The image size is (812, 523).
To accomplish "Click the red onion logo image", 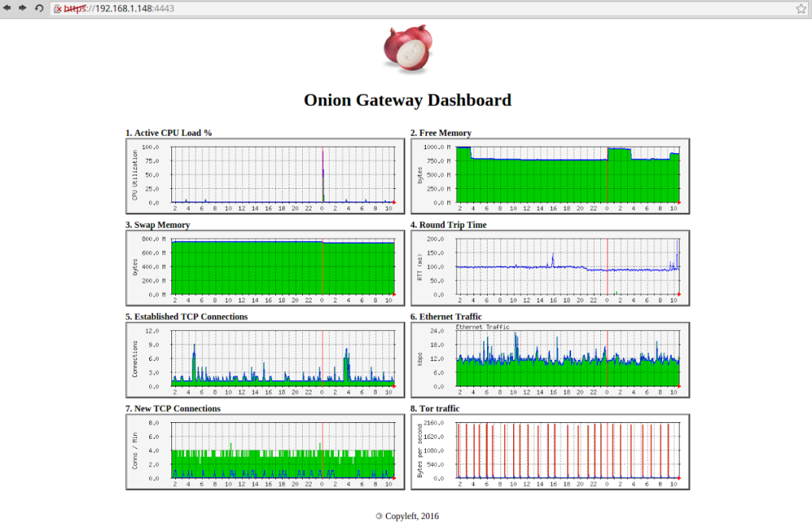I will click(x=408, y=48).
